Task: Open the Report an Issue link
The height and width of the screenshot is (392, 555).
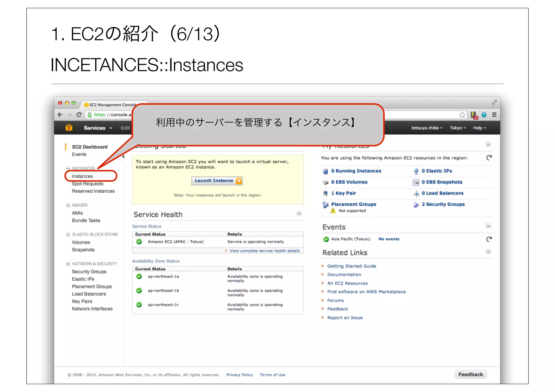Action: (x=345, y=318)
